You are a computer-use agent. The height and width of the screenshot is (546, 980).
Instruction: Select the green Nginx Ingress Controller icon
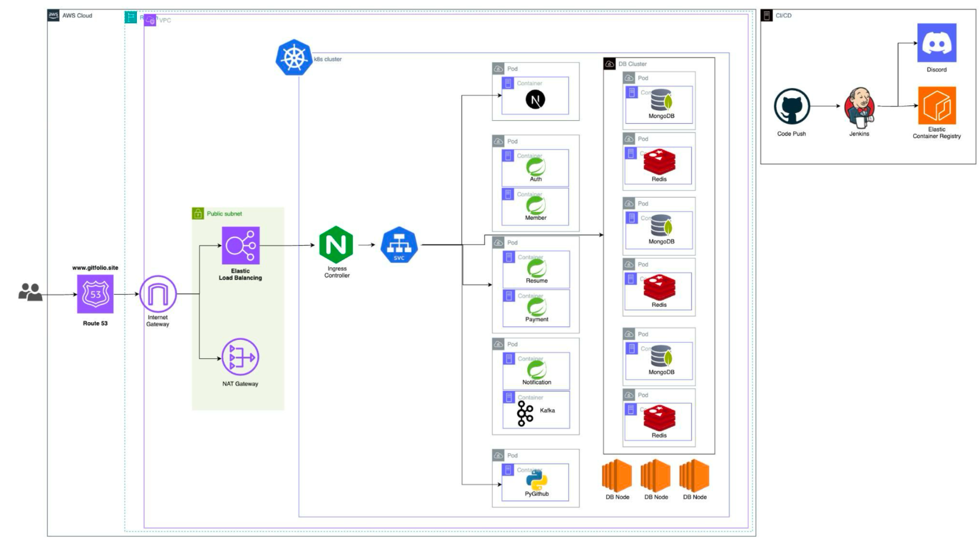[x=336, y=245]
